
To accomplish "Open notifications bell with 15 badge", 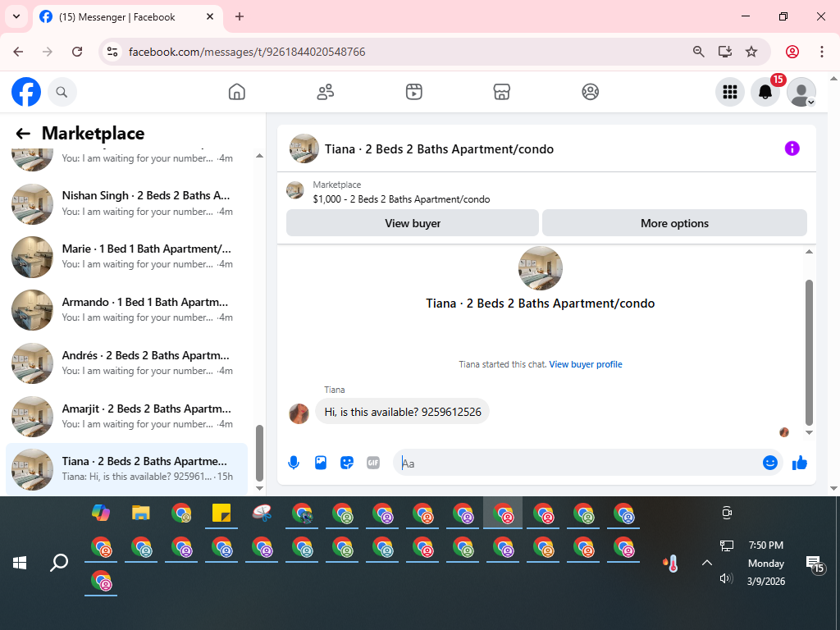I will (x=765, y=92).
